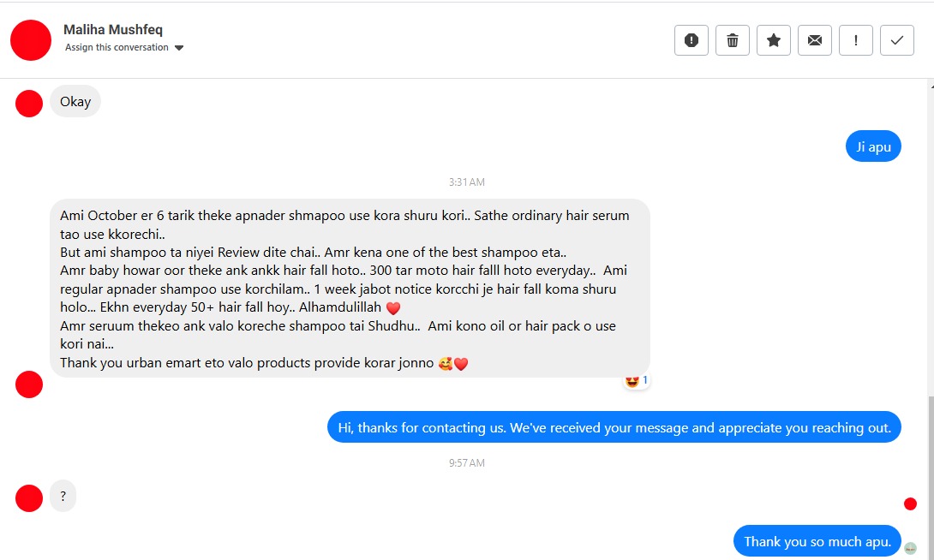
Task: Toggle the unread status red dot
Action: tap(910, 503)
